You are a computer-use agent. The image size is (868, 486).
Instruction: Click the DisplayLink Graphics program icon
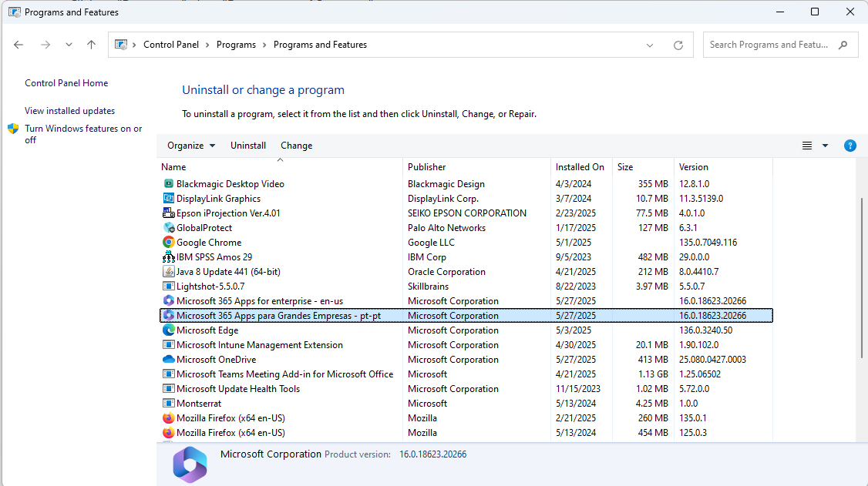[x=168, y=199]
